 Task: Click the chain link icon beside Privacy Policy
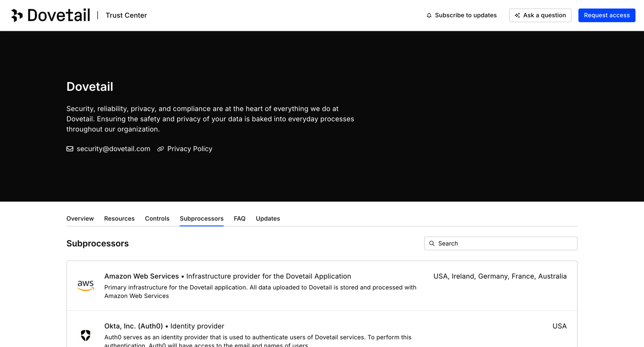[161, 149]
